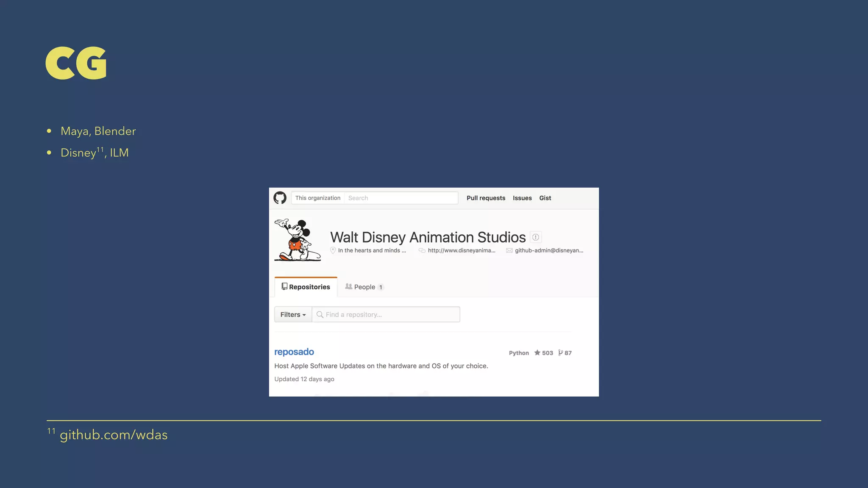Click 'In the hearts and minds' location text
The height and width of the screenshot is (488, 868).
coord(372,250)
